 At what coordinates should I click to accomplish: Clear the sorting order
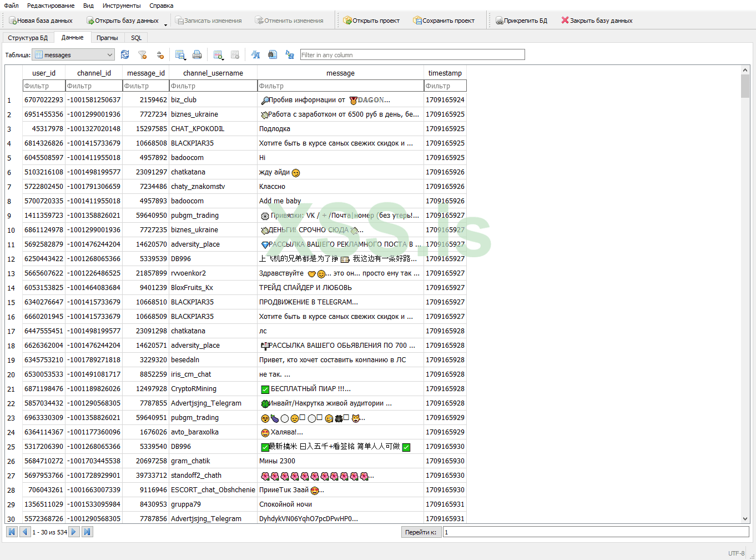click(x=160, y=54)
